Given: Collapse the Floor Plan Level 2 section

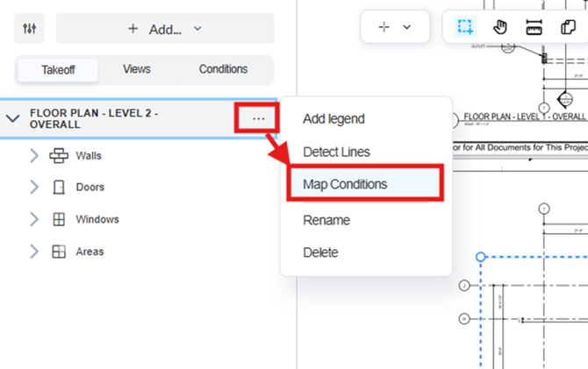Looking at the screenshot, I should tap(13, 118).
